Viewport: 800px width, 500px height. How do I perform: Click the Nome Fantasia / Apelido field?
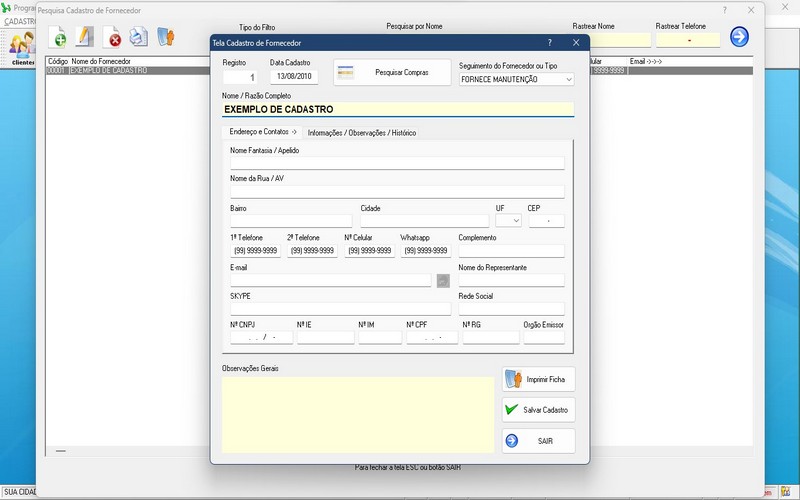397,163
